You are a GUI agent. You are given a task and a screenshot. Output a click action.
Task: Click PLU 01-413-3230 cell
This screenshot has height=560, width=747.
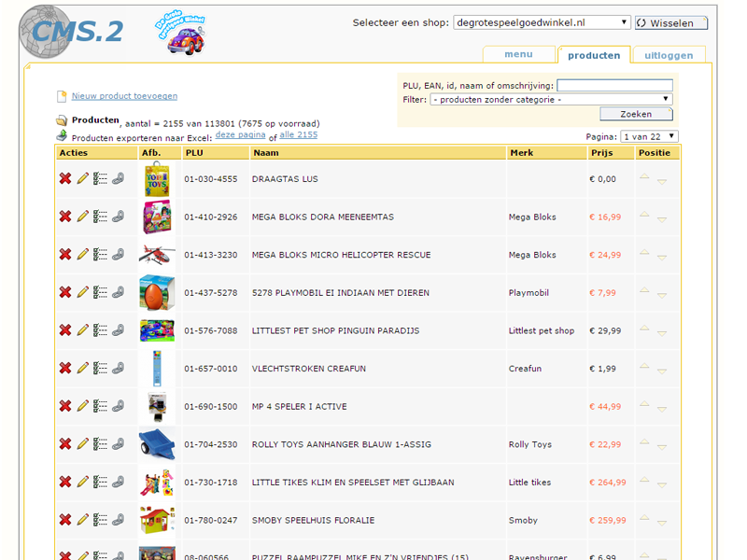(x=211, y=255)
